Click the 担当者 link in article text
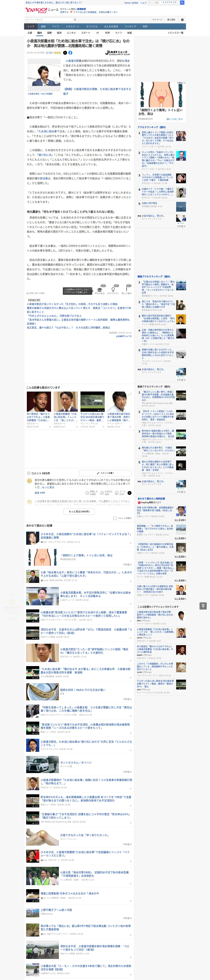 (44, 178)
